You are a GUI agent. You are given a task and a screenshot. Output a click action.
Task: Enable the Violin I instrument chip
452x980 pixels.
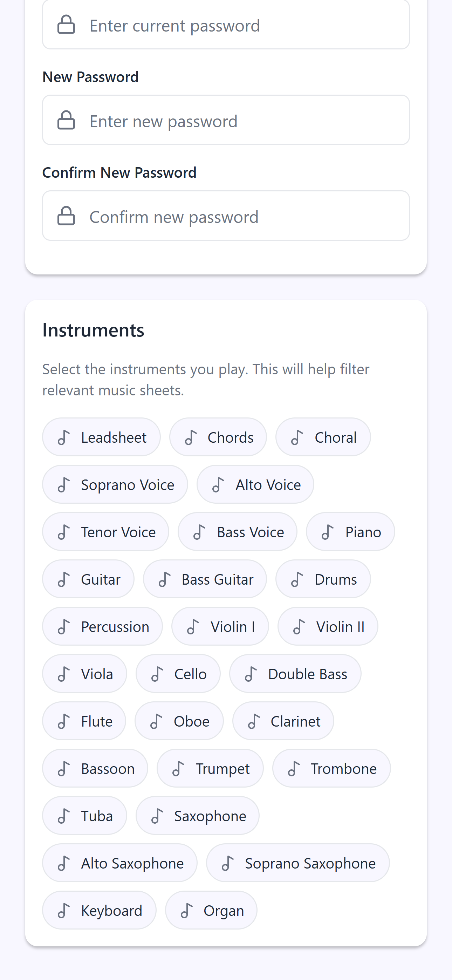click(x=220, y=627)
